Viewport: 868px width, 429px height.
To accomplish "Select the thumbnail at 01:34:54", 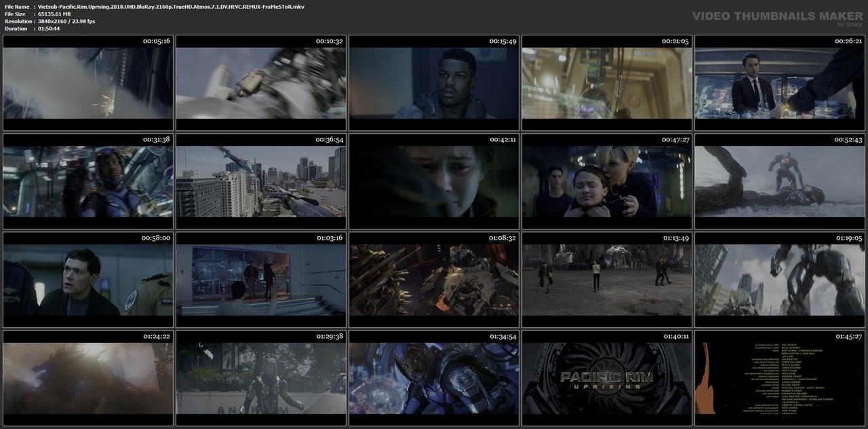I will tap(434, 377).
